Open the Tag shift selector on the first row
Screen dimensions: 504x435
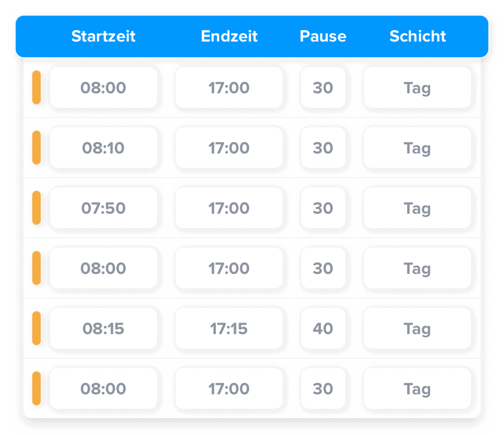417,87
